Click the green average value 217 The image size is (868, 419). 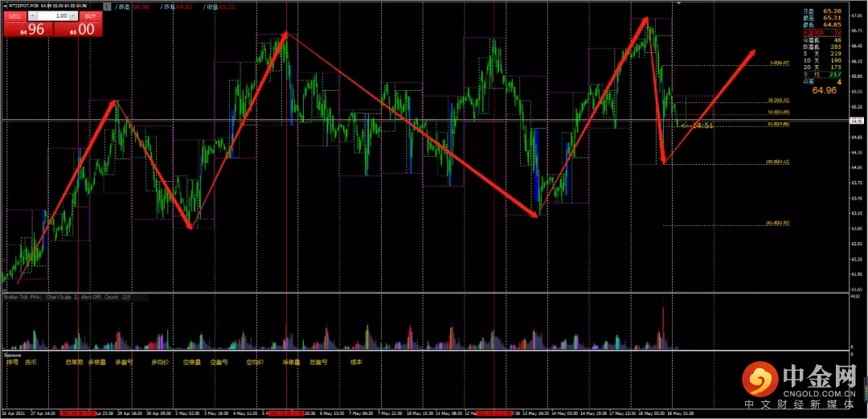point(835,74)
